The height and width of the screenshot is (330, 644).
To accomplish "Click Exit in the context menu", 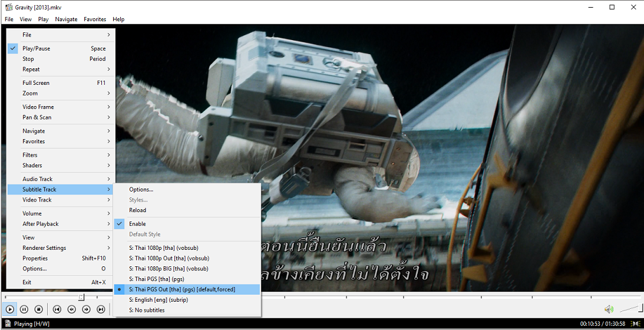I will (61, 282).
